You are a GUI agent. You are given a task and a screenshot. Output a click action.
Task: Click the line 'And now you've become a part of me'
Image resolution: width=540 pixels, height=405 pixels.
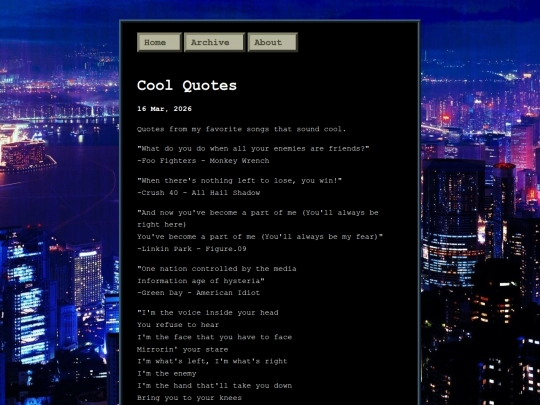[258, 219]
